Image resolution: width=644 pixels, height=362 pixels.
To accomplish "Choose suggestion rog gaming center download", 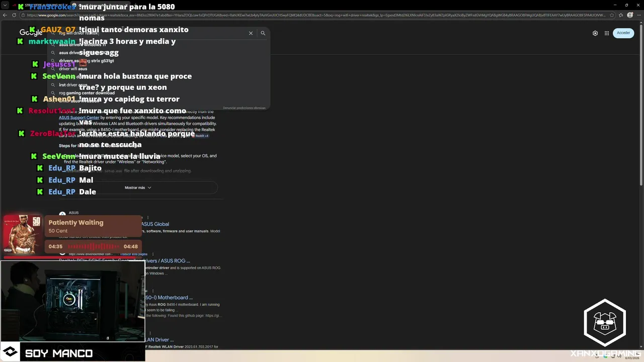I will pyautogui.click(x=158, y=93).
